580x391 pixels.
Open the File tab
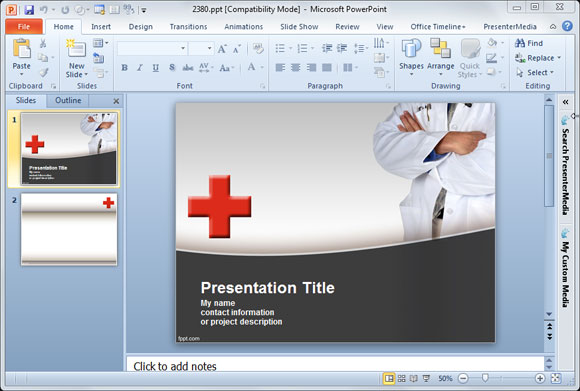[24, 27]
